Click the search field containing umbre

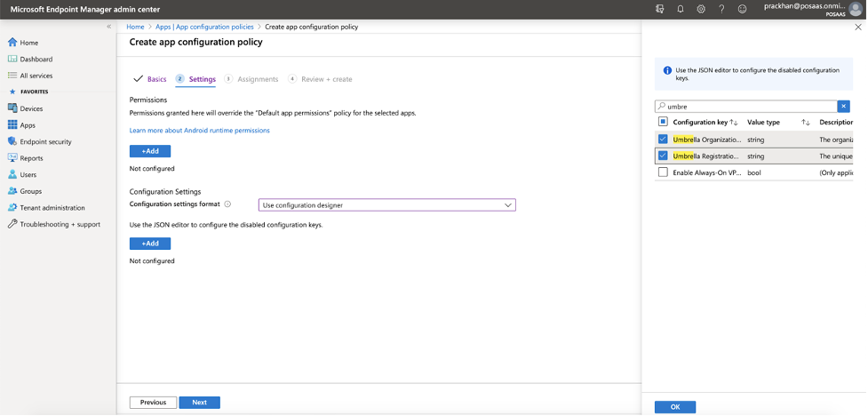click(x=745, y=107)
